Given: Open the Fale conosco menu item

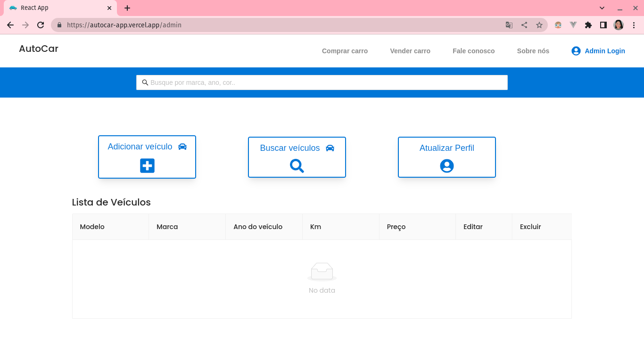Looking at the screenshot, I should [474, 51].
